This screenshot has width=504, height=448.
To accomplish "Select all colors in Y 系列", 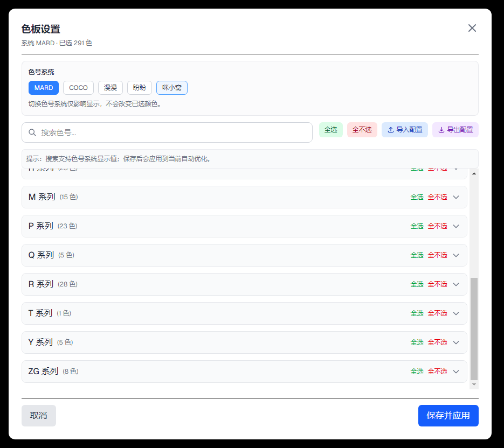I will coord(417,342).
